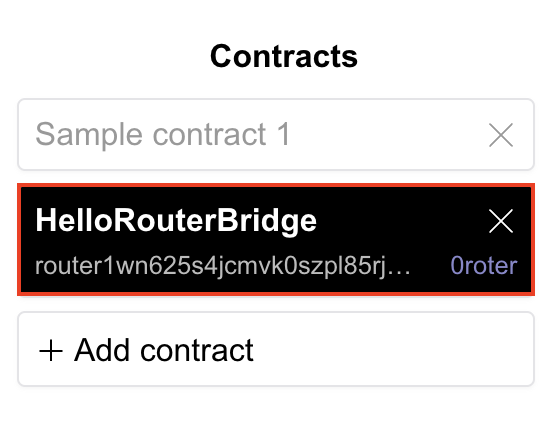Open the HelloRouterBridge title text
The image size is (556, 443).
[x=176, y=221]
